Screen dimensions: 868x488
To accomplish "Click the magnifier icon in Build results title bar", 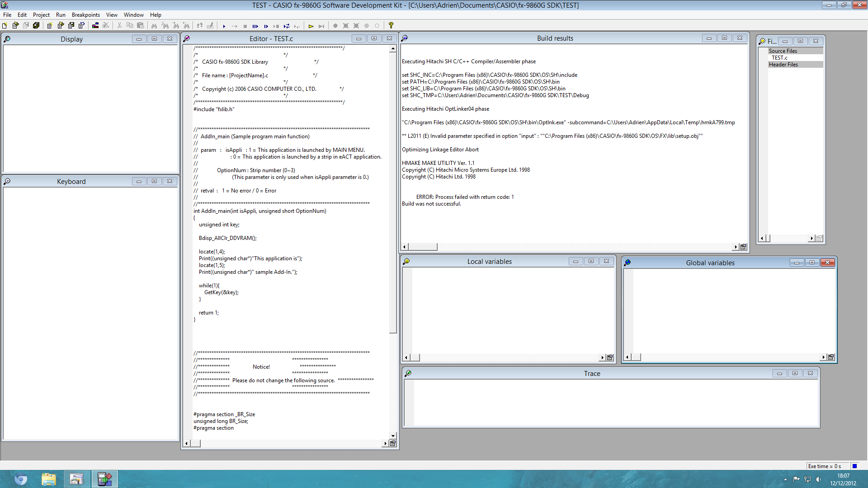I will point(405,38).
